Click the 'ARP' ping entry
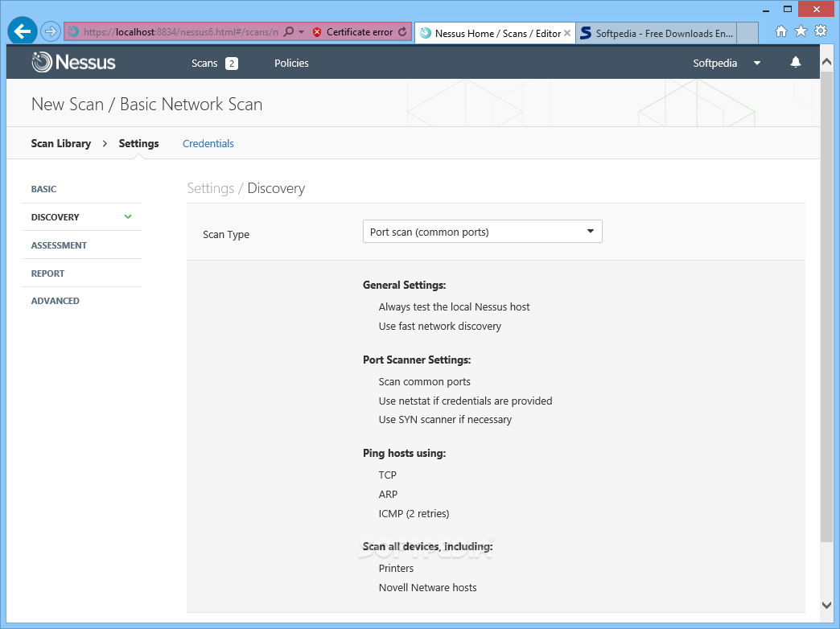Screen dimensions: 840x629 [388, 495]
